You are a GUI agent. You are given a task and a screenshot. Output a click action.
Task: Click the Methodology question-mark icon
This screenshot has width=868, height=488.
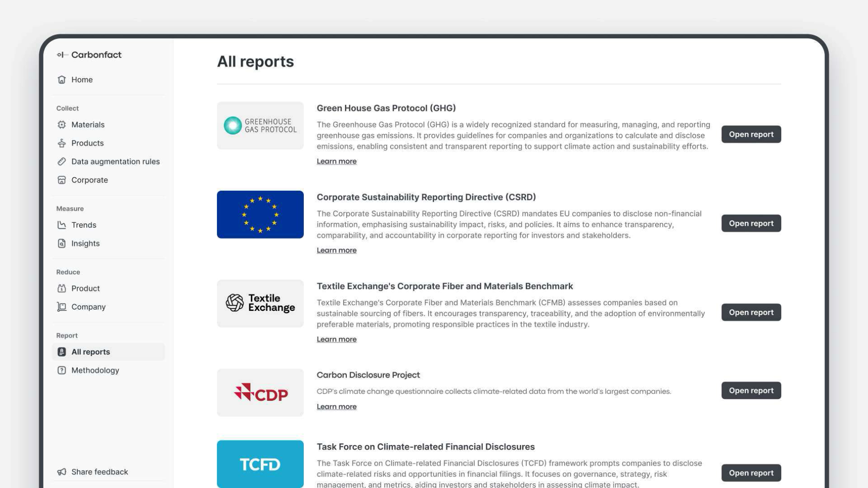(62, 370)
